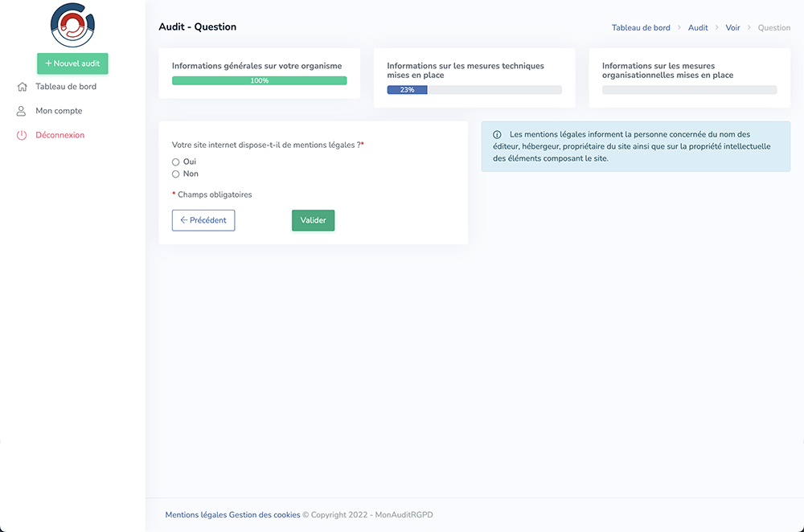Screen dimensions: 804x532
Task: Open the Gestion des cookies footer link
Action: 265,515
